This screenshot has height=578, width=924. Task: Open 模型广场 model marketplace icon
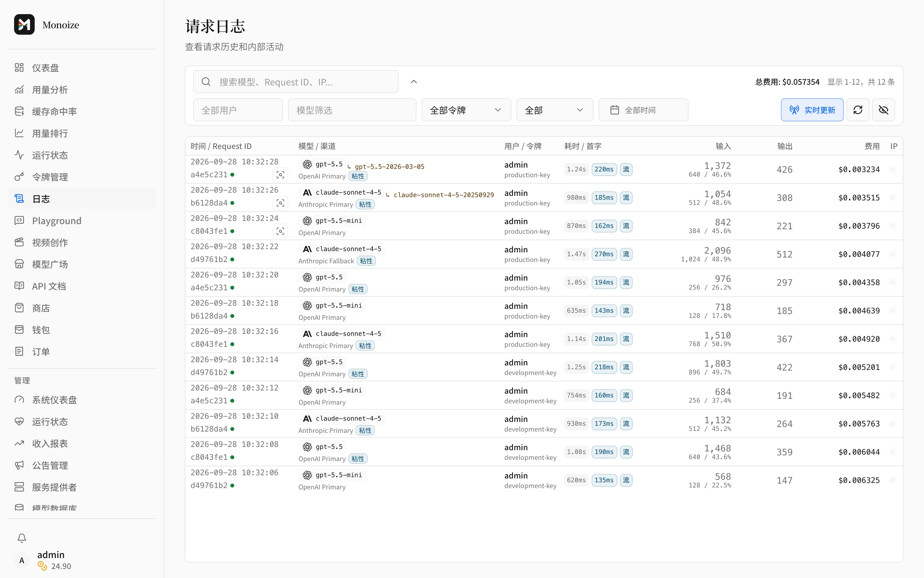tap(19, 264)
